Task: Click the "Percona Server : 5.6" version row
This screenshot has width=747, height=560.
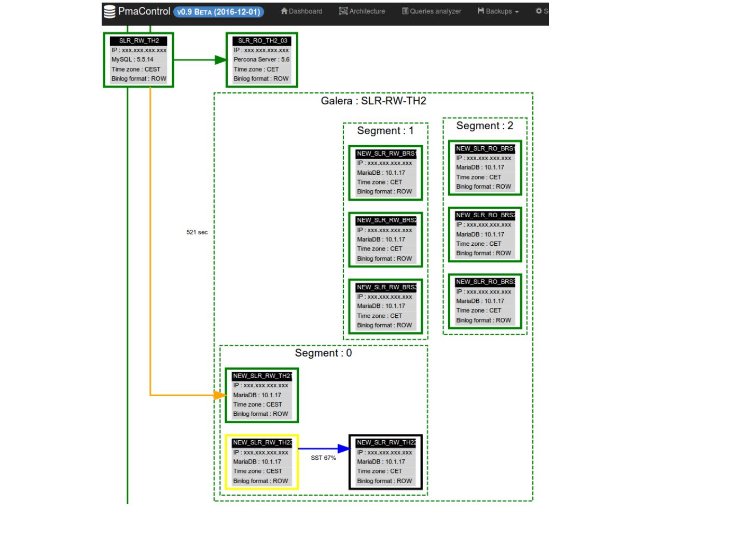Action: click(x=262, y=60)
